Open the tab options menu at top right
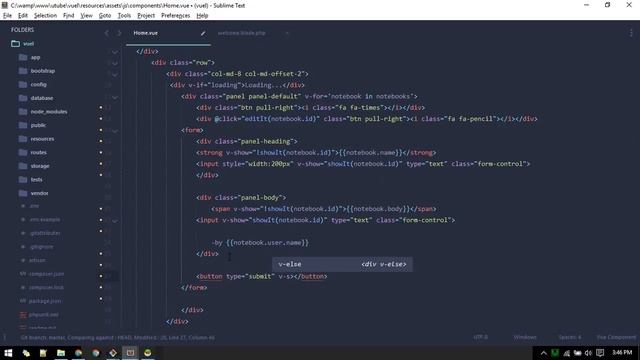Viewport: 640px width, 360px height. (x=631, y=33)
